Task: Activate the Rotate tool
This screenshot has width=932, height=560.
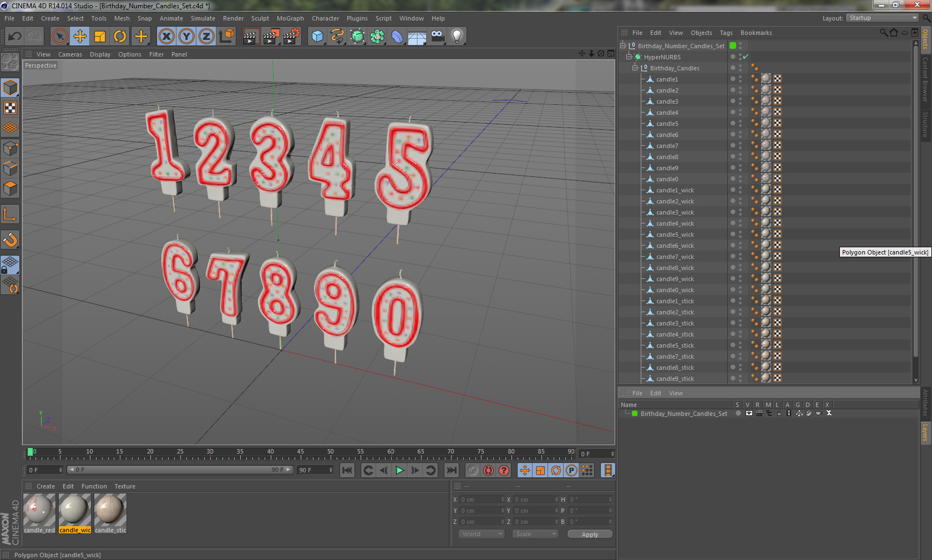Action: [120, 37]
